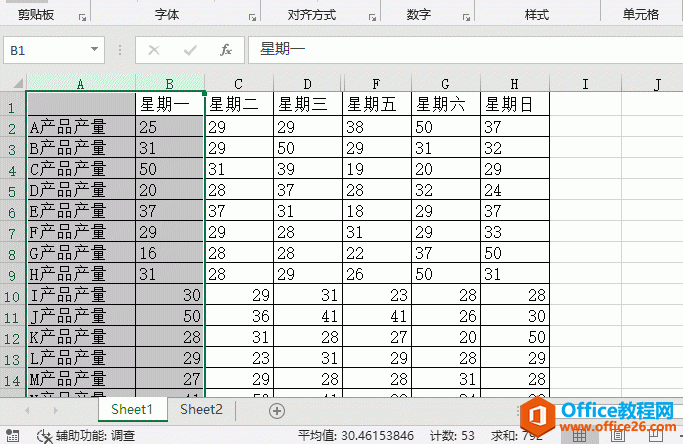Click the formula bar Cancel X icon
The image size is (683, 444).
click(x=153, y=50)
